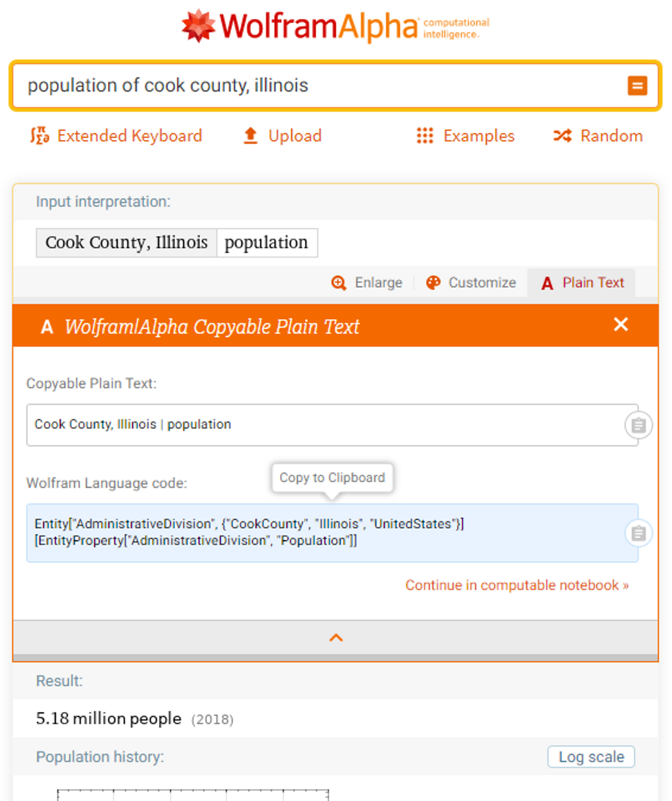Open the Examples grid
The height and width of the screenshot is (801, 672).
coord(465,135)
